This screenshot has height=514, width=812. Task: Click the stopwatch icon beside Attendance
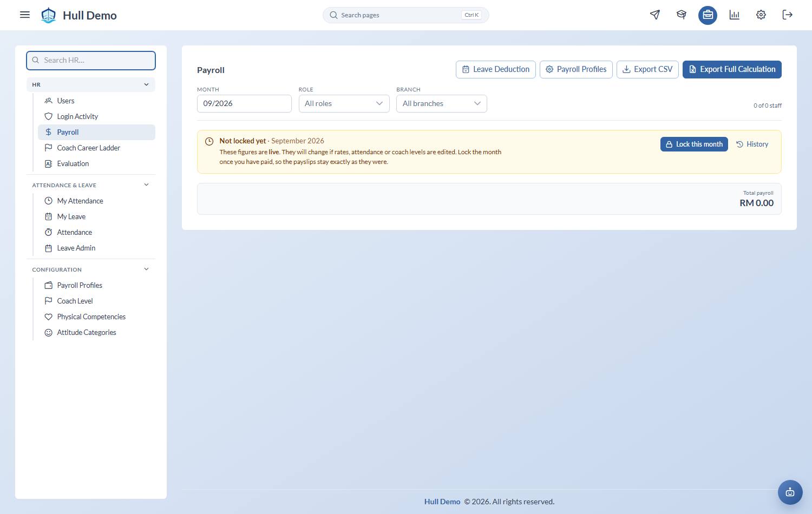click(x=48, y=232)
